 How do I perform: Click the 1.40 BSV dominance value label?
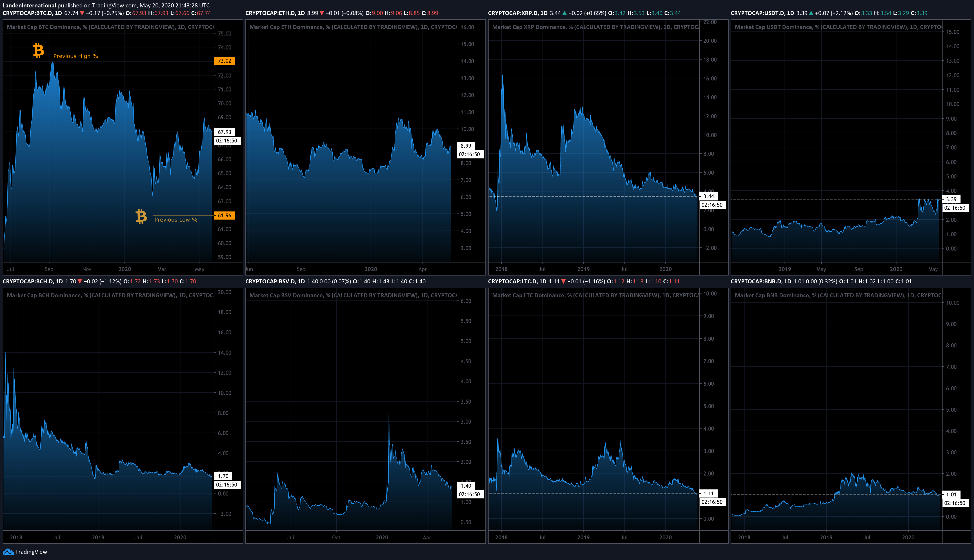pos(466,486)
